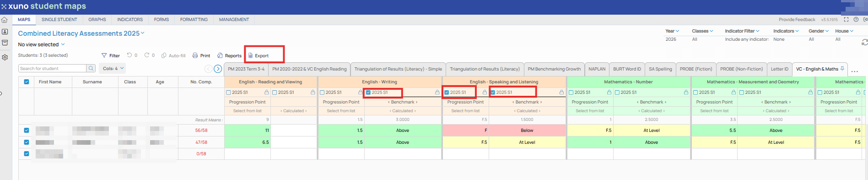This screenshot has height=180, width=868.
Task: Click the Provide Feedback link
Action: [797, 20]
